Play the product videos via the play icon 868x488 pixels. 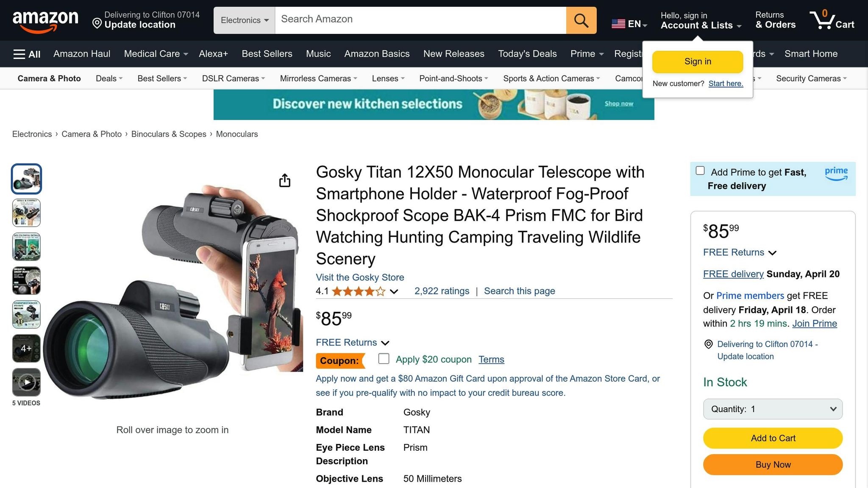26,382
